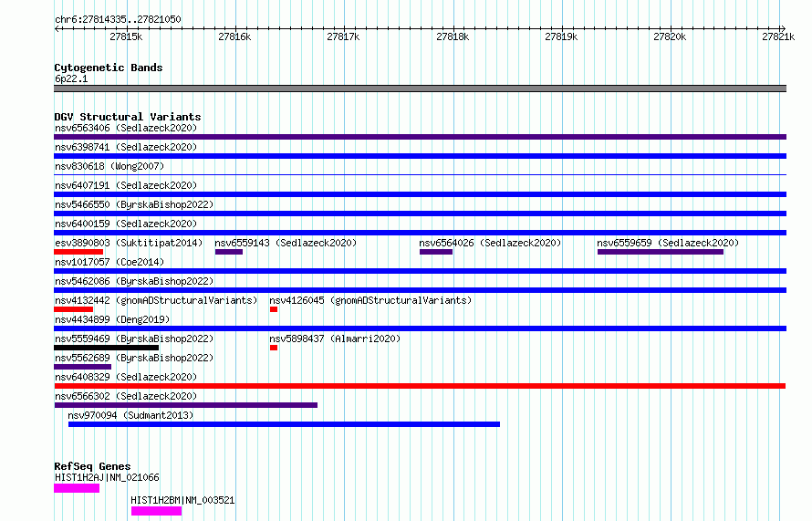
Task: Select the thin nsv830618 variant line
Action: (x=420, y=174)
